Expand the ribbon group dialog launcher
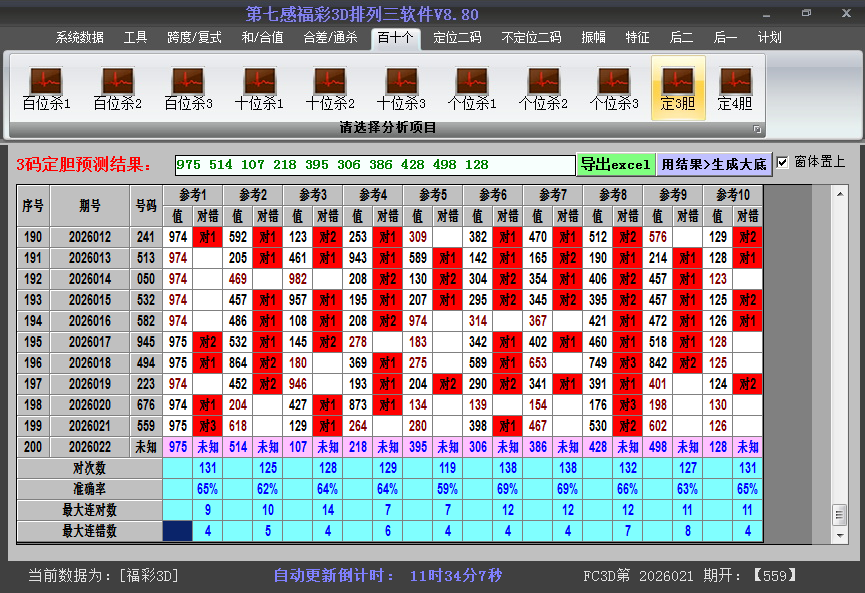Screen dimensions: 865x593 [757, 129]
